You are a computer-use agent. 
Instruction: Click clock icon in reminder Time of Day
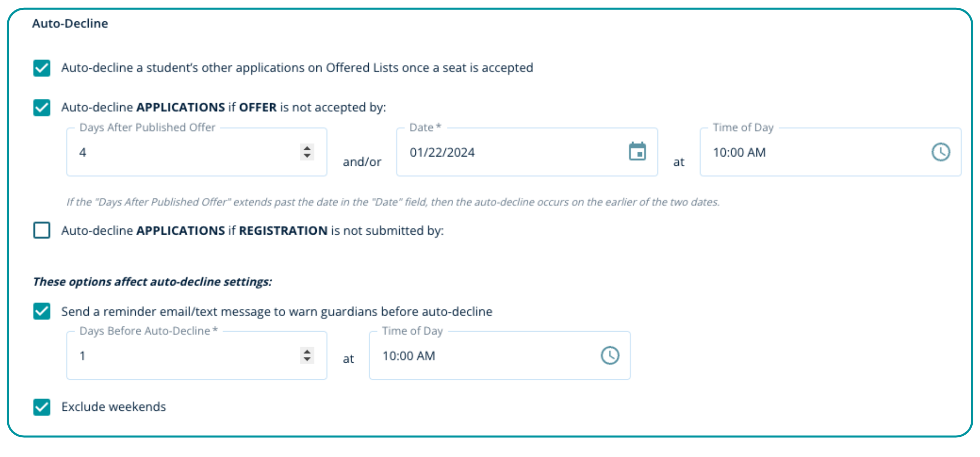pyautogui.click(x=610, y=355)
